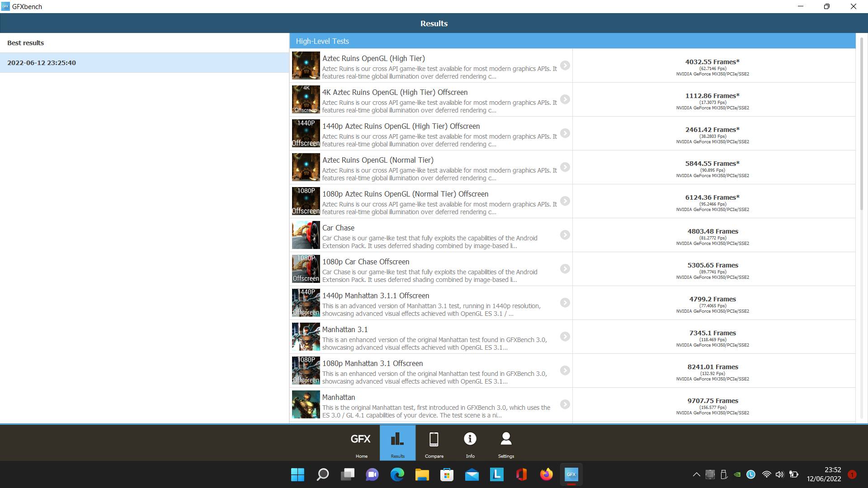Image resolution: width=868 pixels, height=488 pixels.
Task: Open the NVIDIA tray icon
Action: click(x=737, y=474)
